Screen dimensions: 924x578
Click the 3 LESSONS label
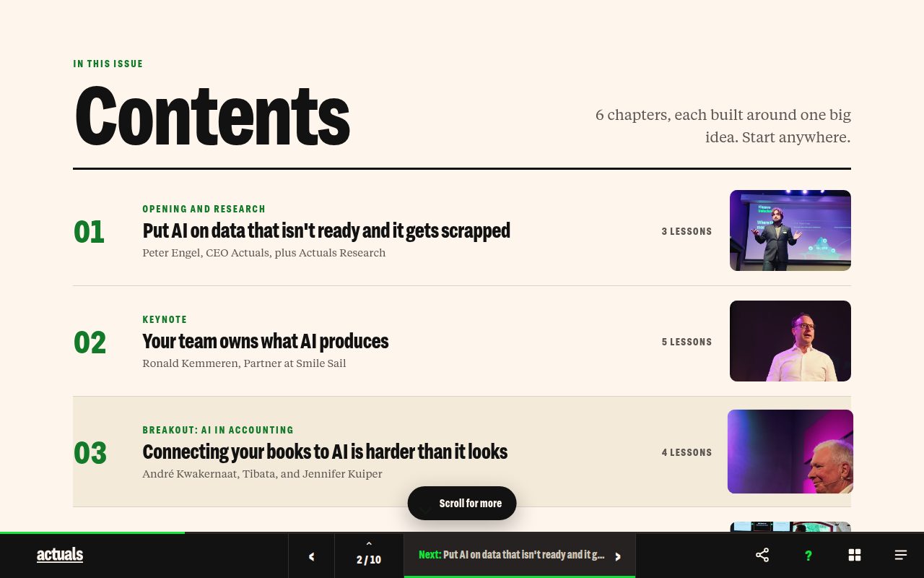(687, 231)
